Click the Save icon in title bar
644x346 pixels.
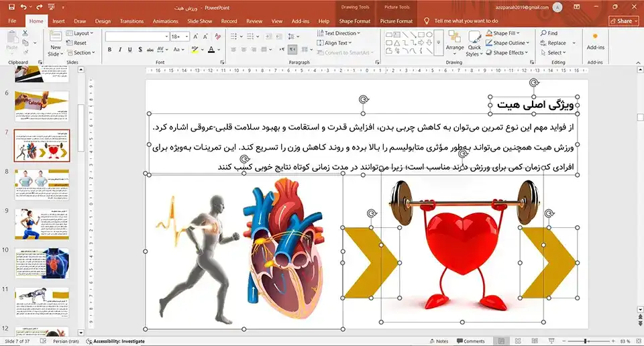pos(11,7)
